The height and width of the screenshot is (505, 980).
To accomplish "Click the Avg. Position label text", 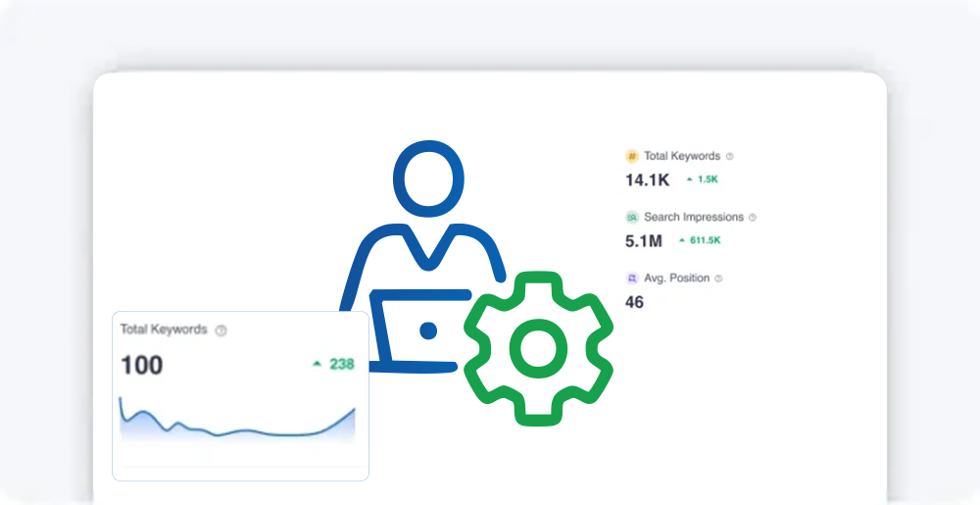I will pos(676,278).
